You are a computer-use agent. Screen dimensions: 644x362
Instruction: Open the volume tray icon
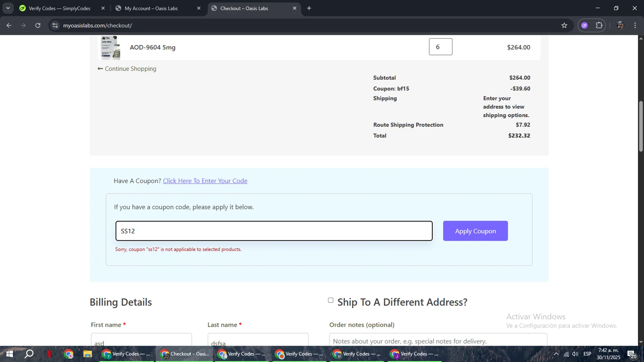575,354
